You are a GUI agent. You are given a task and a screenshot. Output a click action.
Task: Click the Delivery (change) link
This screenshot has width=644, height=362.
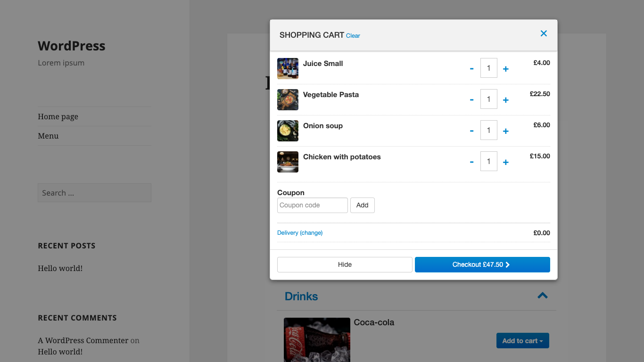300,233
